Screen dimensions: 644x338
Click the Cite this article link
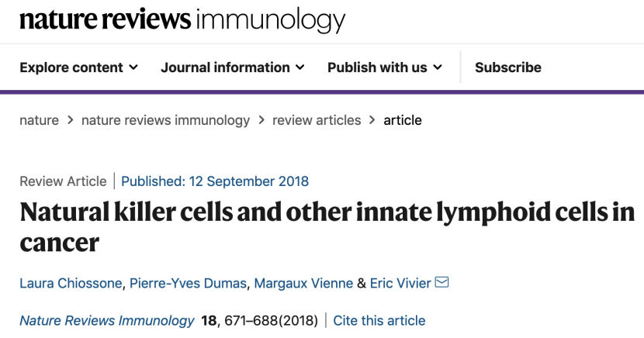click(x=379, y=321)
